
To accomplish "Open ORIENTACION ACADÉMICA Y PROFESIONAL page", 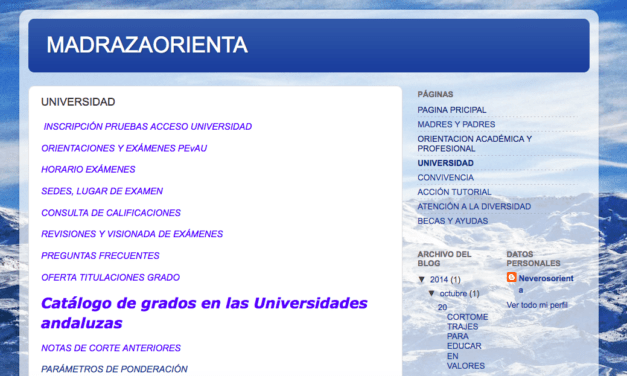I will [475, 144].
